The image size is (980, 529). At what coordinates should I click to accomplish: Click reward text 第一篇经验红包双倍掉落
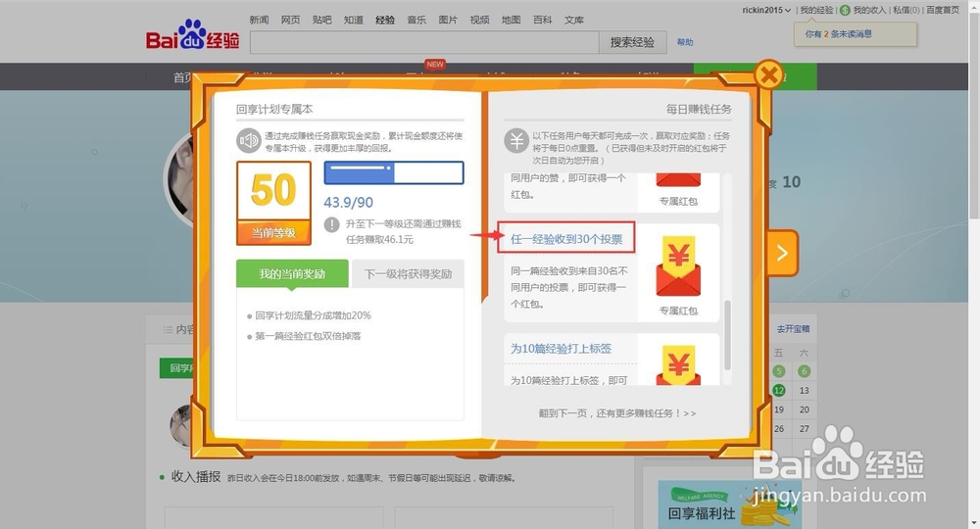point(308,336)
